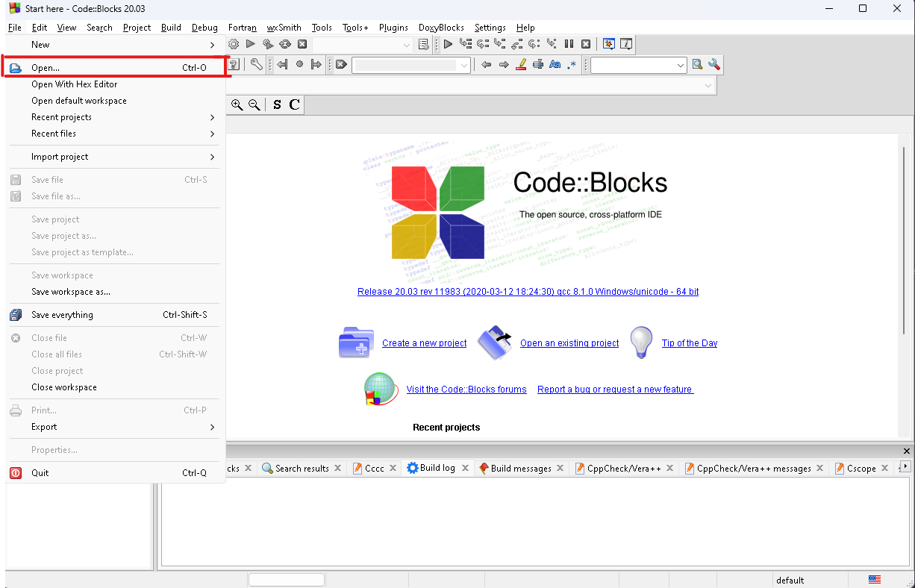Click the next occurrence right arrow icon
The image size is (915, 588).
(504, 65)
